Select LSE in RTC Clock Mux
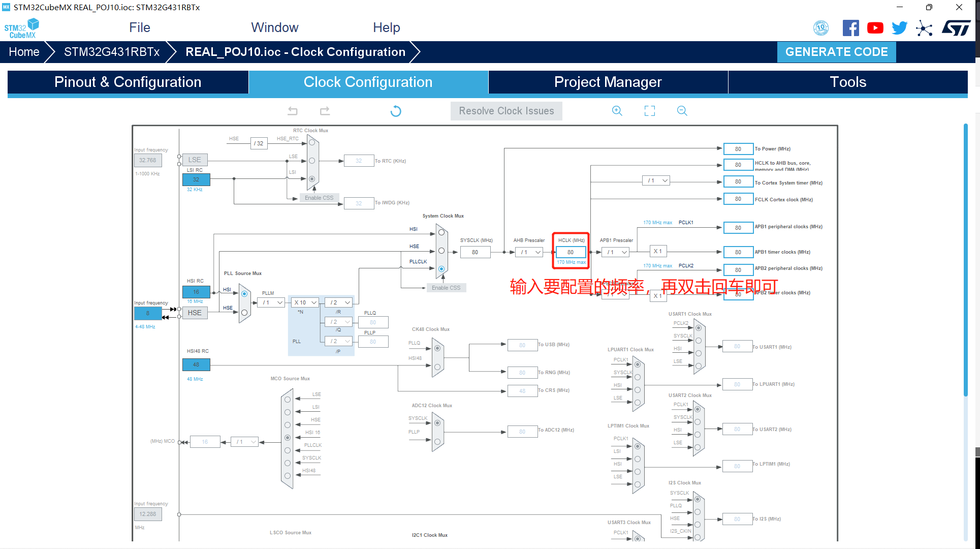The height and width of the screenshot is (549, 980). point(312,161)
